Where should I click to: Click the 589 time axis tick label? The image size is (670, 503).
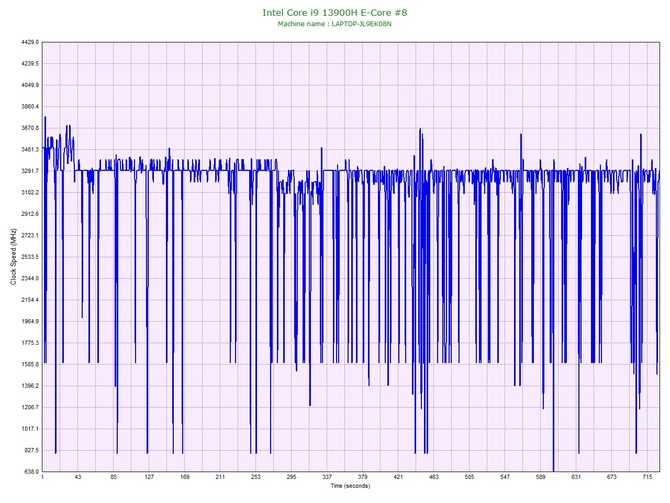[541, 477]
